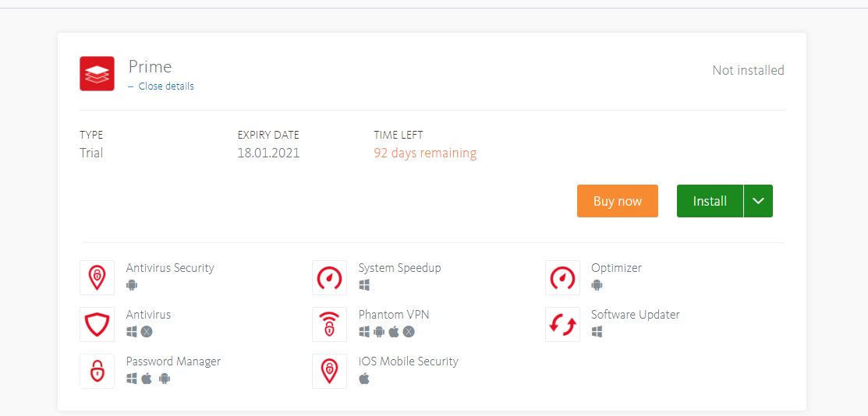Click the 92 days remaining text
868x416 pixels.
pyautogui.click(x=425, y=153)
